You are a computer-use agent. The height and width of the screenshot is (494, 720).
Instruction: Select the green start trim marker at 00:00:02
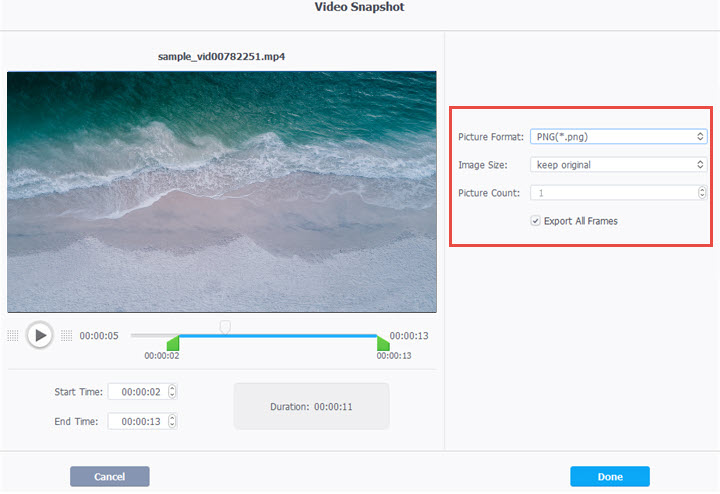[173, 343]
